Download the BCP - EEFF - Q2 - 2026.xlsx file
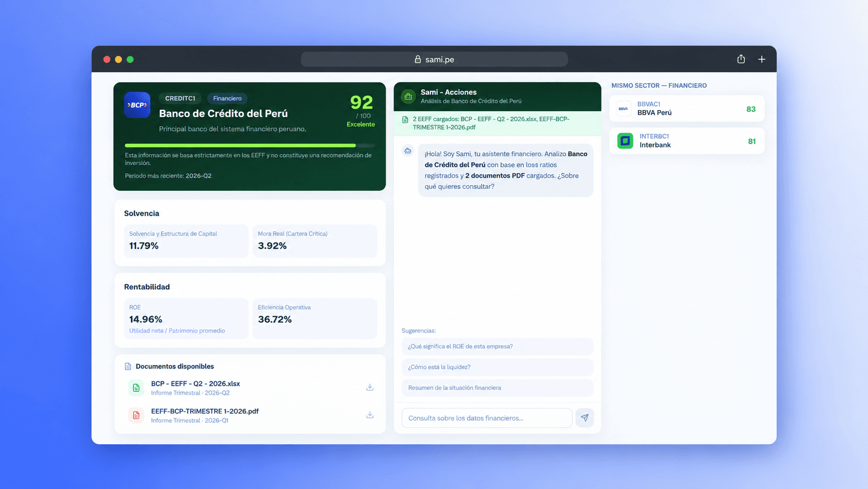Viewport: 868px width, 489px height. 370,387
